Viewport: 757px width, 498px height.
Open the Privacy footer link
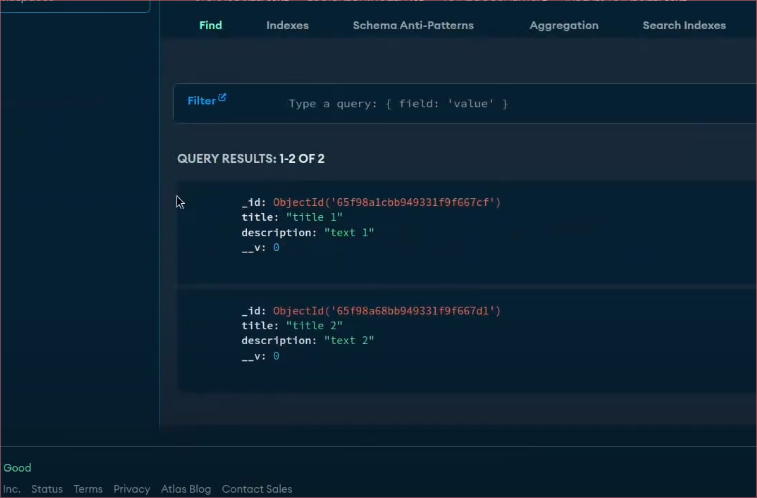point(132,489)
